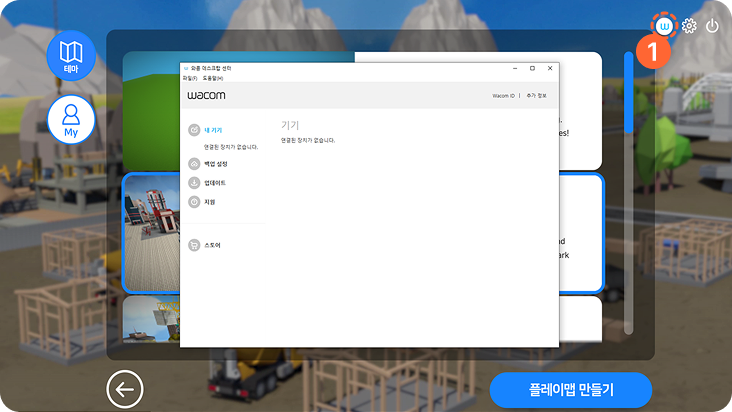Open the 파일(F) menu
Image resolution: width=732 pixels, height=412 pixels.
(189, 77)
